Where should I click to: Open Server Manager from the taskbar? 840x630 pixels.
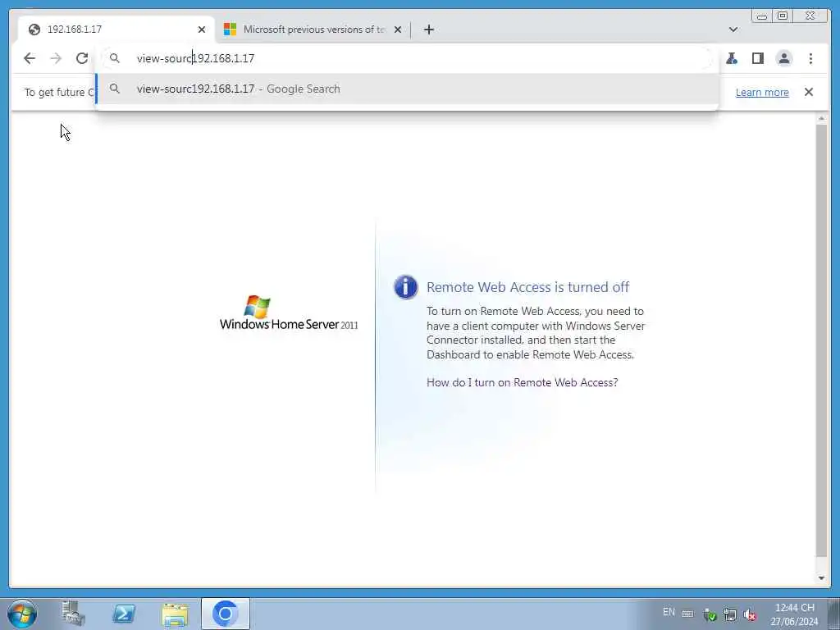(73, 614)
